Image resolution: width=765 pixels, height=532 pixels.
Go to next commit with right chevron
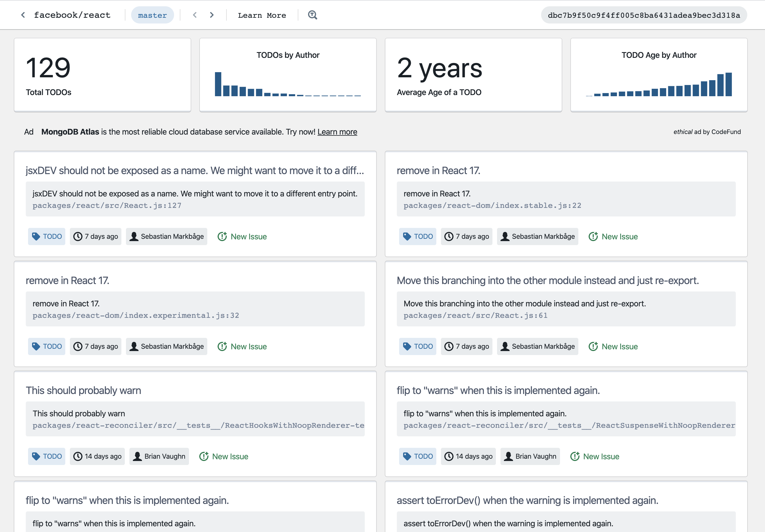point(212,15)
